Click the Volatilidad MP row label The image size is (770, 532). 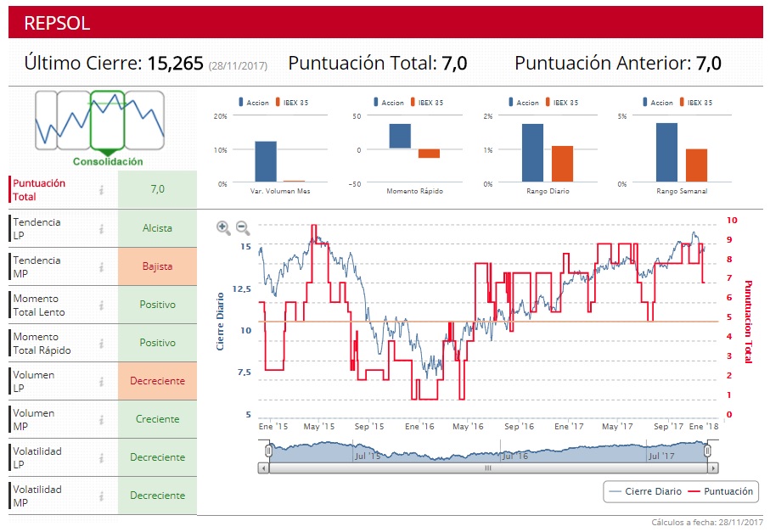pyautogui.click(x=37, y=496)
